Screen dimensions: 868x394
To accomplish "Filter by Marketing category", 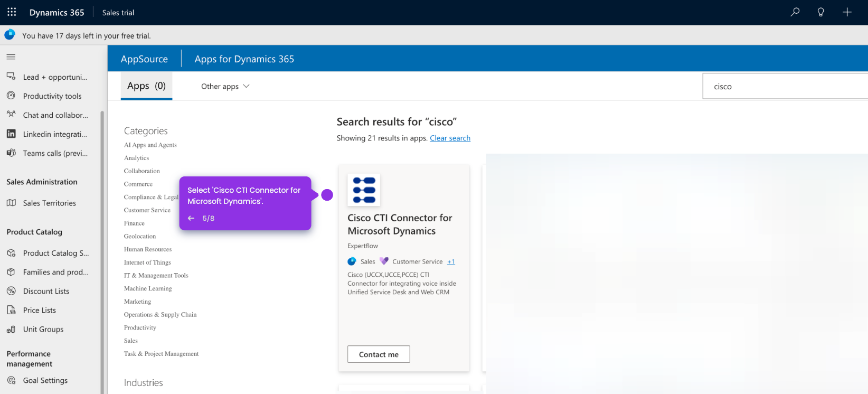I will click(x=137, y=302).
